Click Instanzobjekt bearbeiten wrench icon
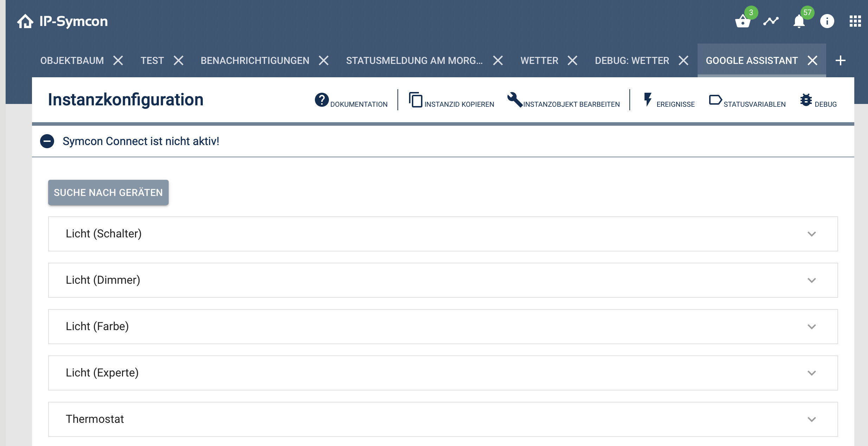 (514, 100)
